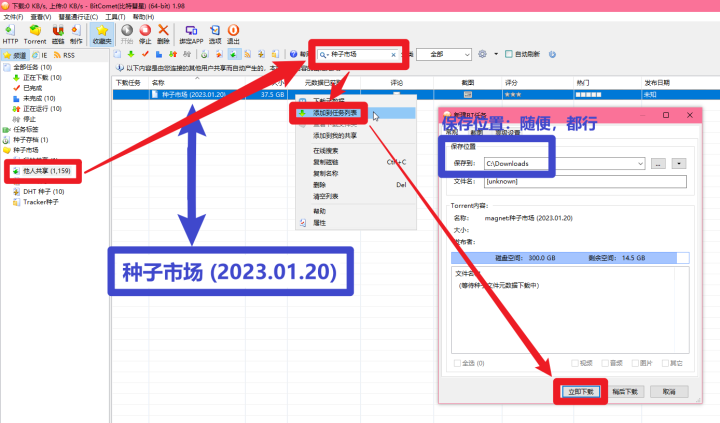The width and height of the screenshot is (720, 423).
Task: Toggle the favorites (收藏夹) star button
Action: click(102, 34)
